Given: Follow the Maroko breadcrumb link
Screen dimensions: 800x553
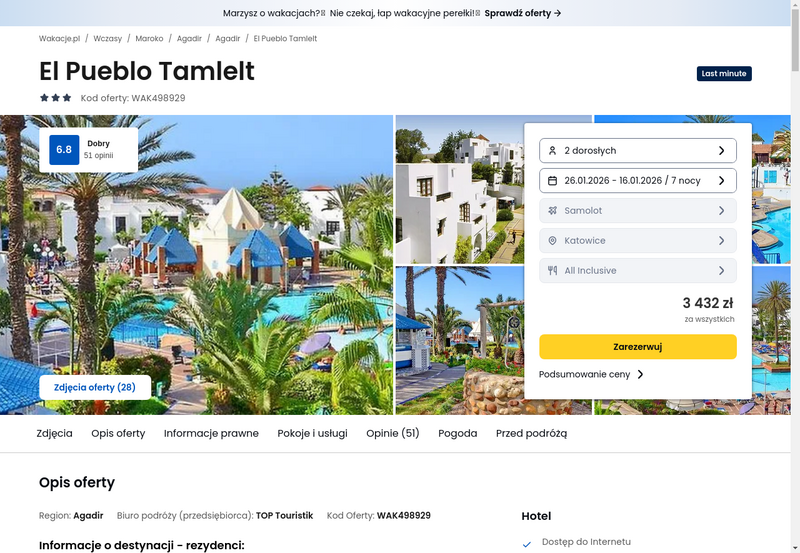Looking at the screenshot, I should coord(149,39).
